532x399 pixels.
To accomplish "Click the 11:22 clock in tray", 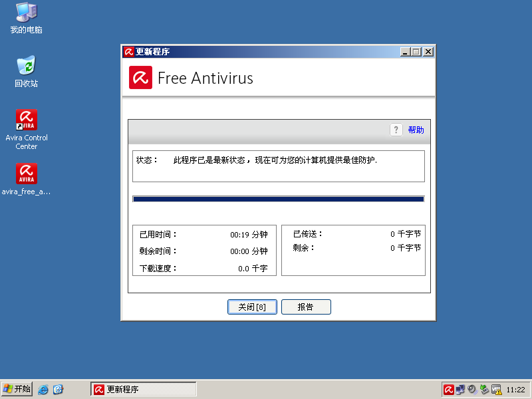I will (x=516, y=390).
